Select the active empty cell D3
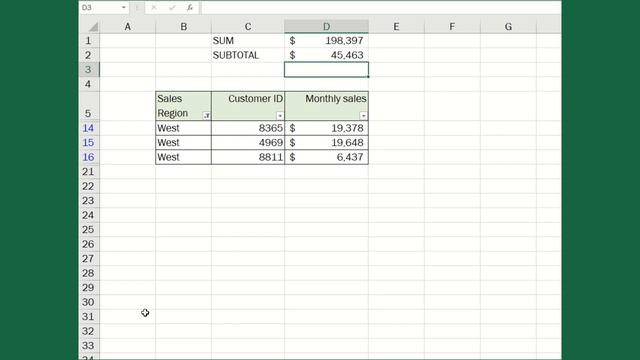The image size is (640, 360). pos(327,70)
